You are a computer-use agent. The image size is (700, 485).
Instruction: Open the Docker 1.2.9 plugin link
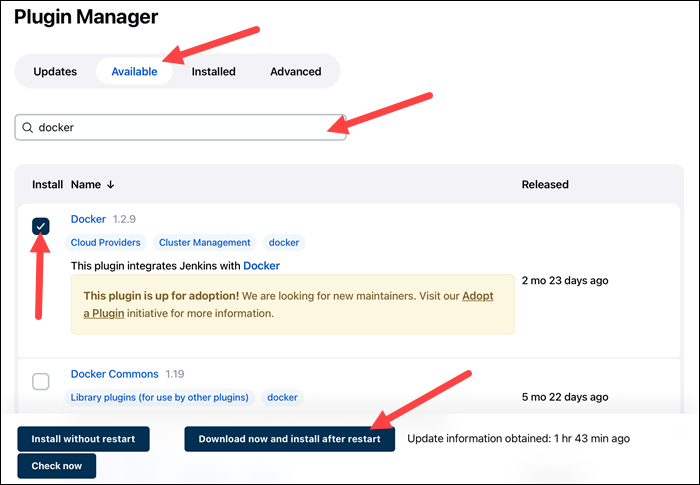pyautogui.click(x=88, y=219)
